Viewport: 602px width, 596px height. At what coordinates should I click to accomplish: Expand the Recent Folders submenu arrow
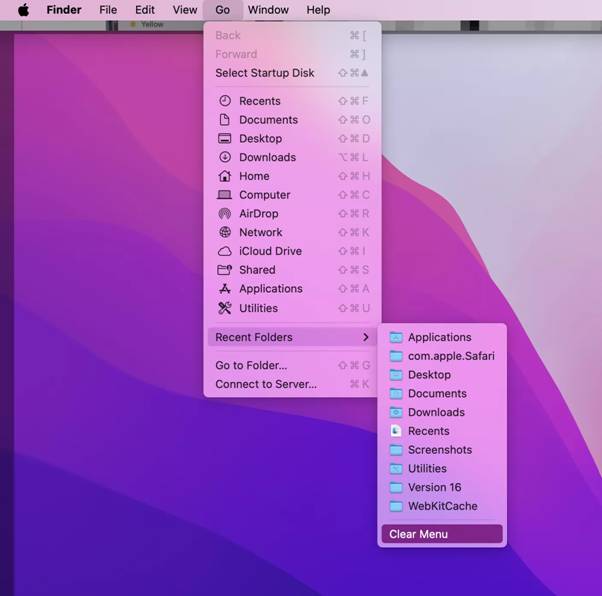pyautogui.click(x=366, y=337)
